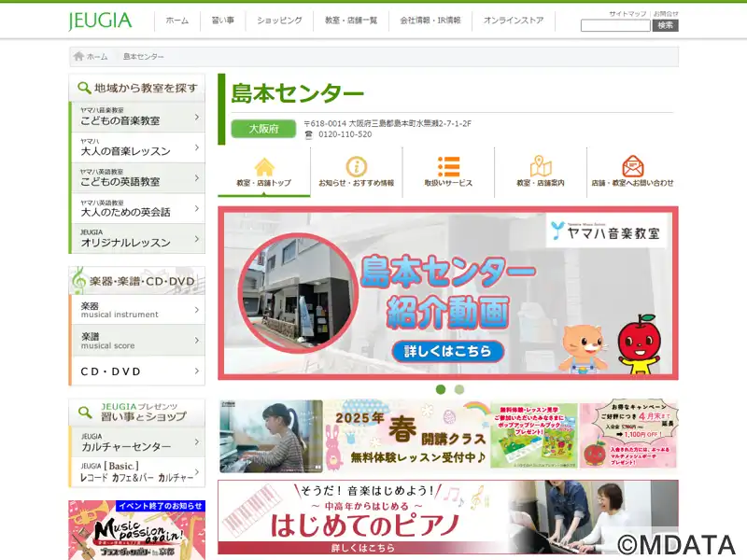Image resolution: width=747 pixels, height=560 pixels.
Task: Click the お問合せ link at top right
Action: pyautogui.click(x=666, y=14)
